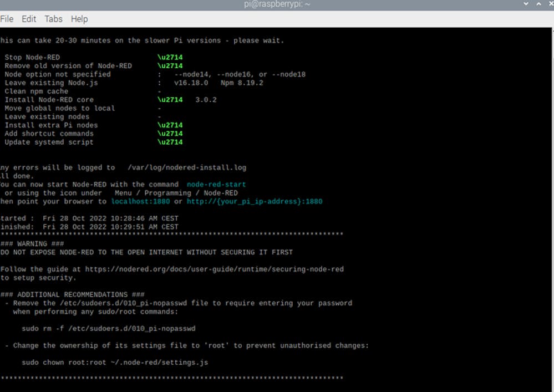554x392 pixels.
Task: Click the node-red-start command text
Action: [x=216, y=184]
